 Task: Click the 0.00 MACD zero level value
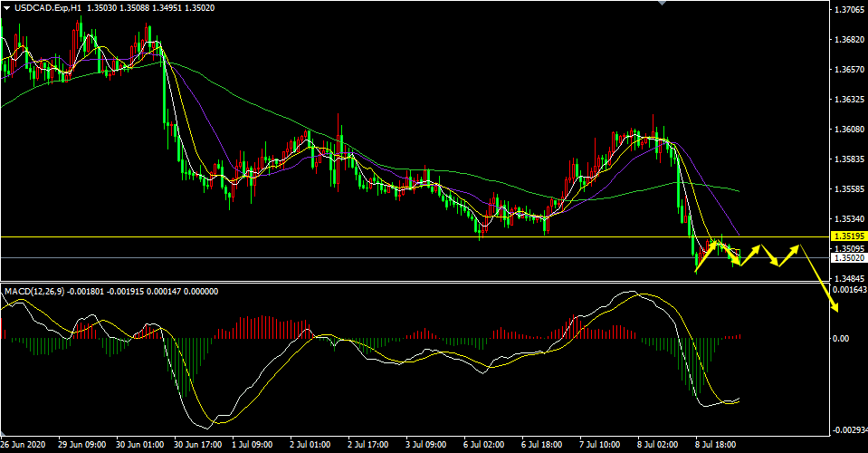(x=841, y=338)
